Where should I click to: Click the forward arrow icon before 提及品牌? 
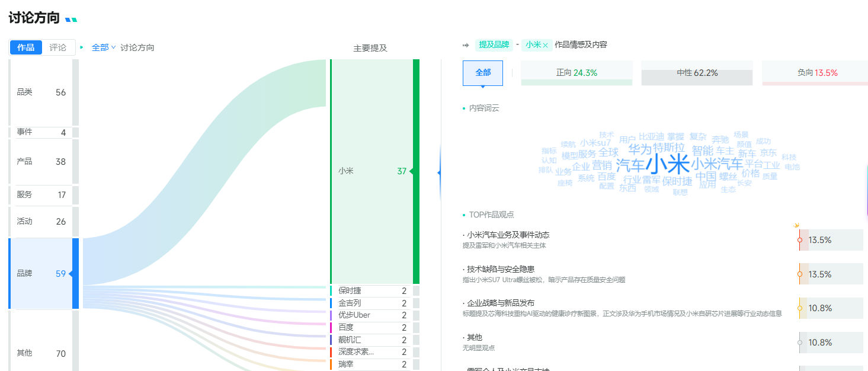pos(466,45)
